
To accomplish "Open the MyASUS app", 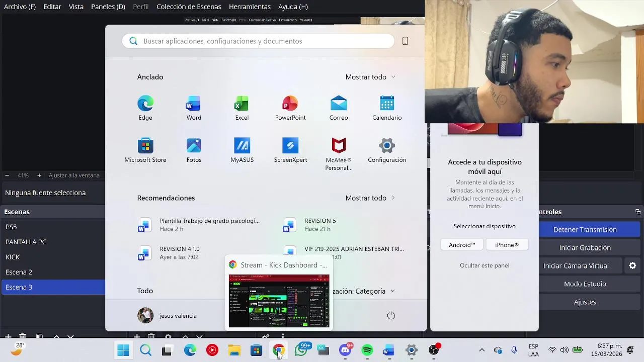I will pyautogui.click(x=242, y=150).
